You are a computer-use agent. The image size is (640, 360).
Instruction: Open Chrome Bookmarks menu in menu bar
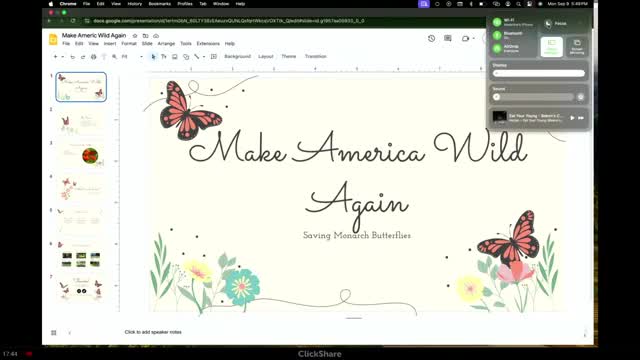click(x=160, y=4)
